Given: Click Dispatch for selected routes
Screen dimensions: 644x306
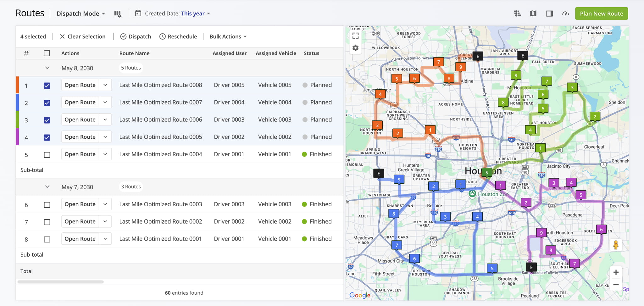Looking at the screenshot, I should click(136, 36).
